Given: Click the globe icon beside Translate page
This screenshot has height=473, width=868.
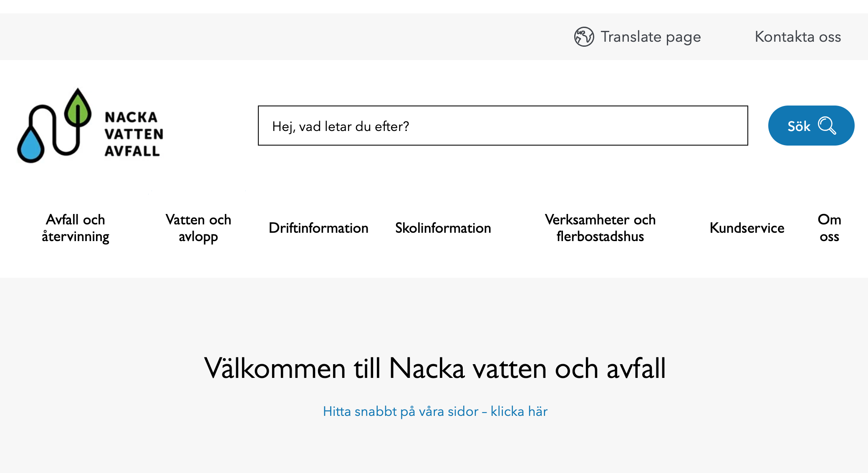Looking at the screenshot, I should pos(584,37).
